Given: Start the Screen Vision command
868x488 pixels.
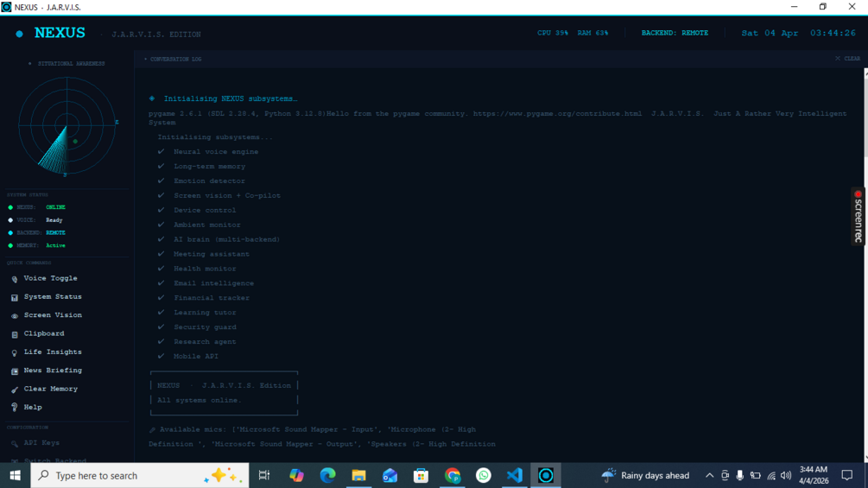Looking at the screenshot, I should 53,314.
